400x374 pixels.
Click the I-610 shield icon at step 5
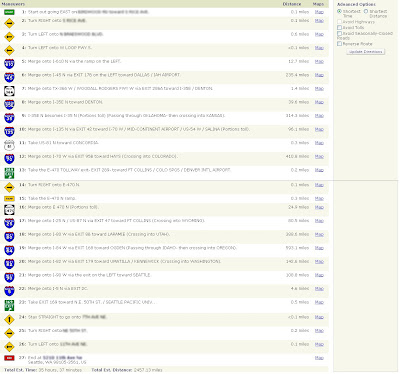tap(9, 64)
